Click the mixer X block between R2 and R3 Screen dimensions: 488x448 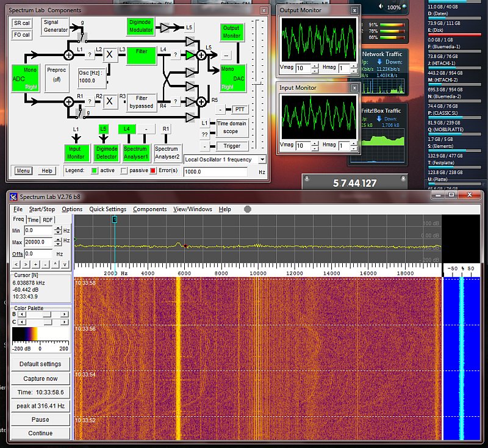point(110,101)
